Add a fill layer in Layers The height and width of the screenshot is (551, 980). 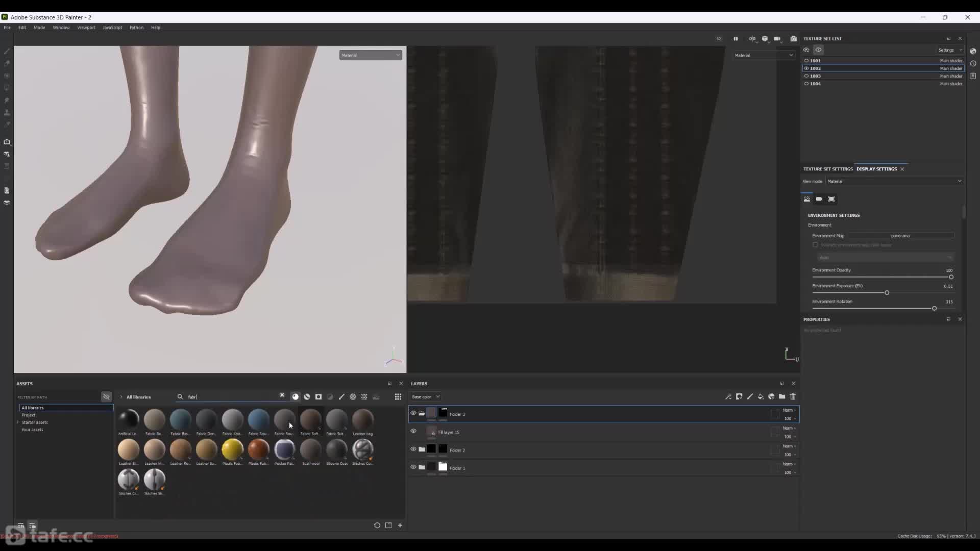pos(761,396)
